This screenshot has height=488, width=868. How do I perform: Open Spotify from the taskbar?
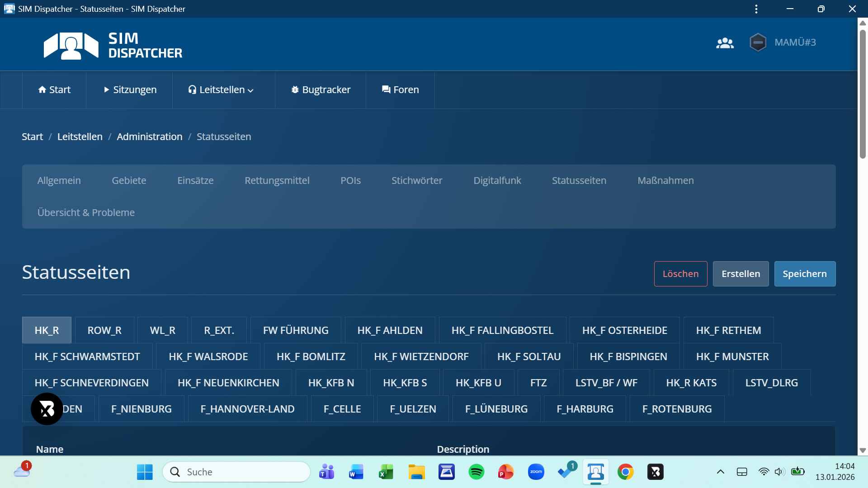pyautogui.click(x=476, y=472)
